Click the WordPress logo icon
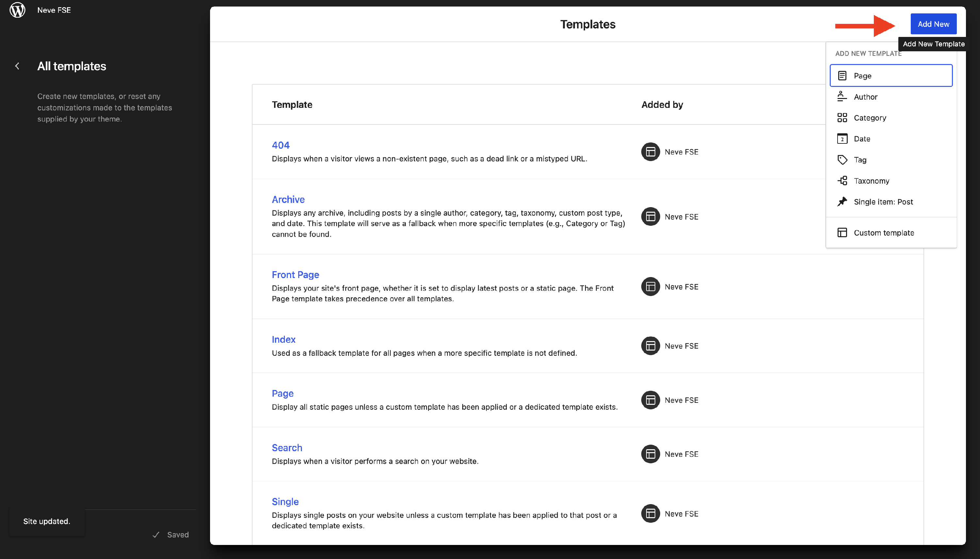The height and width of the screenshot is (559, 980). point(17,10)
